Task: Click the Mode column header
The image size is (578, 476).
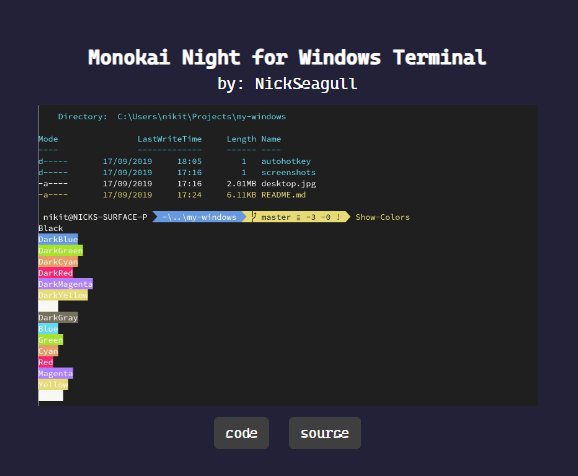Action: (x=48, y=139)
